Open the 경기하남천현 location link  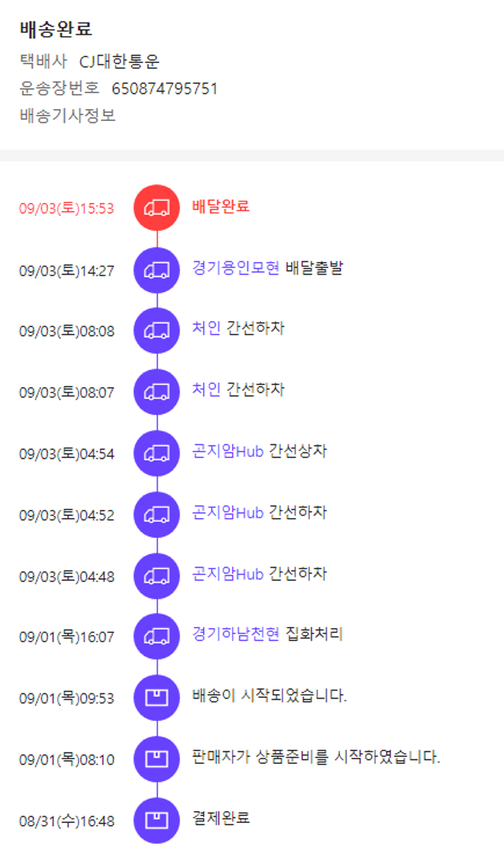coord(235,634)
